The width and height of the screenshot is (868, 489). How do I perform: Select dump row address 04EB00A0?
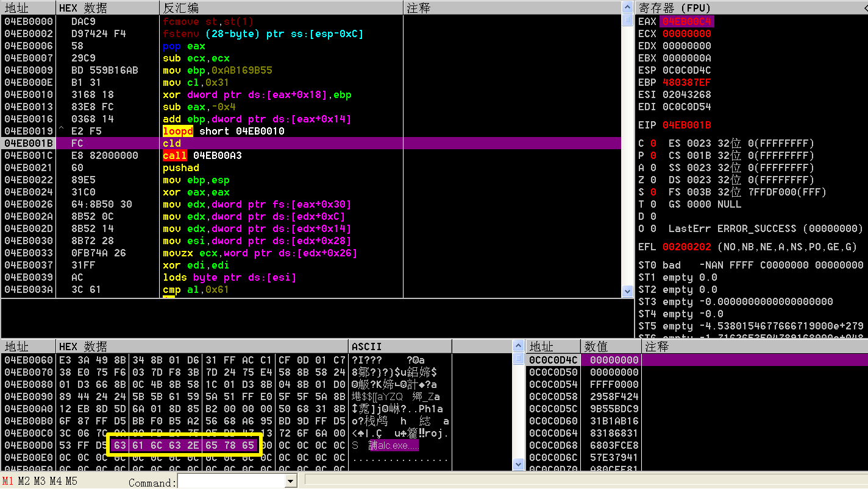[x=28, y=409]
